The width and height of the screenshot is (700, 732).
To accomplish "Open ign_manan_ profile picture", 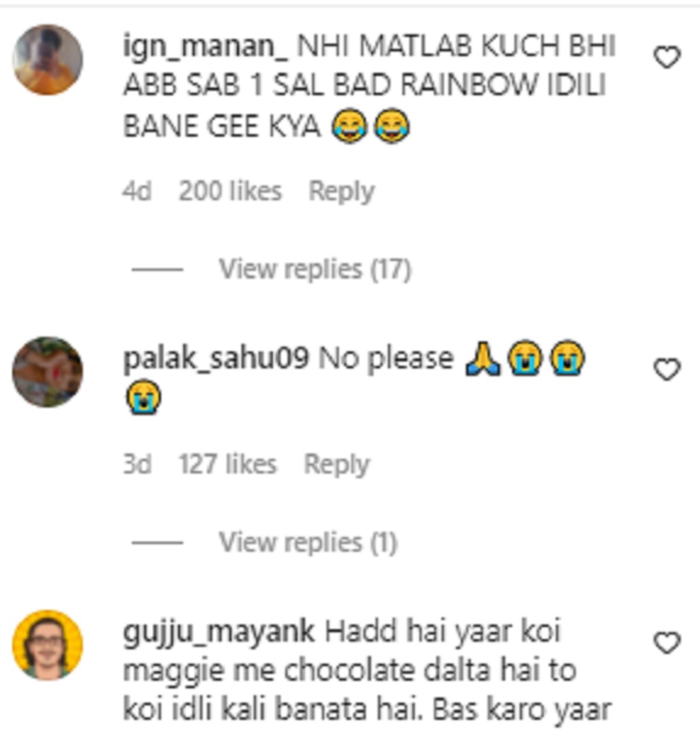I will 48,60.
